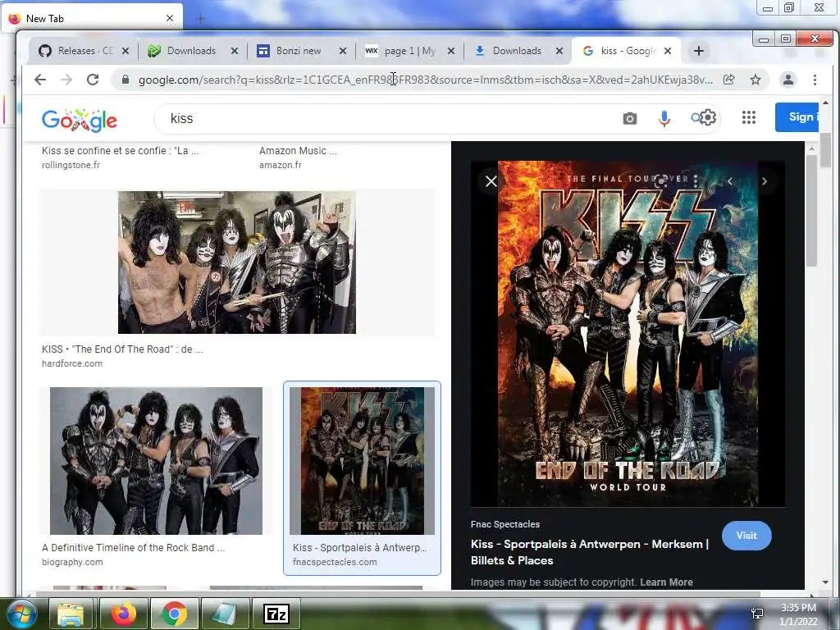Open the Kiss Sportpaleis Antwerpen title link
Screen dimensions: 840x630
(x=590, y=552)
